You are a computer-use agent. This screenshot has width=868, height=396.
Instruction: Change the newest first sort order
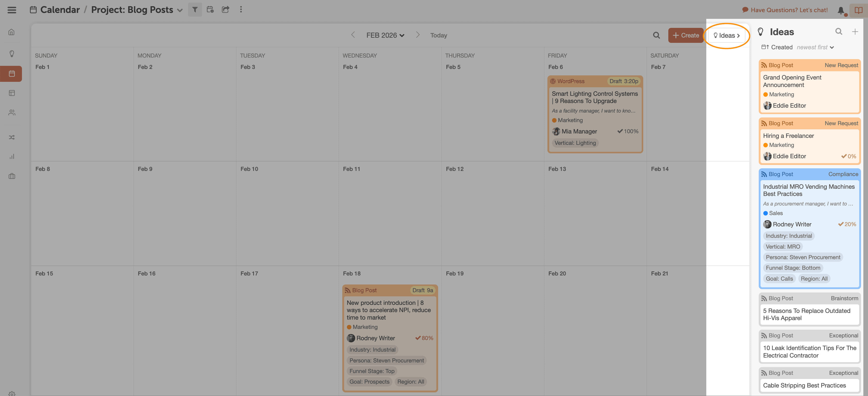[815, 47]
